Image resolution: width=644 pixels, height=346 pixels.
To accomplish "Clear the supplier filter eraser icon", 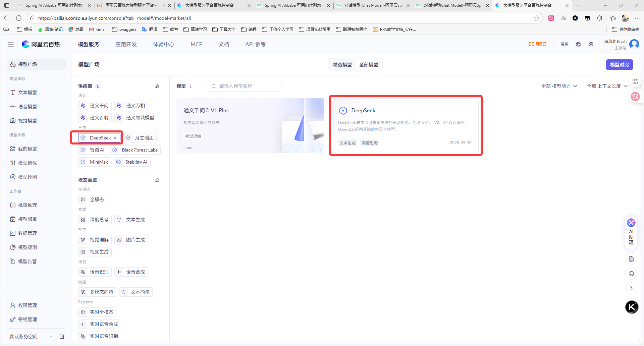I will tap(157, 86).
